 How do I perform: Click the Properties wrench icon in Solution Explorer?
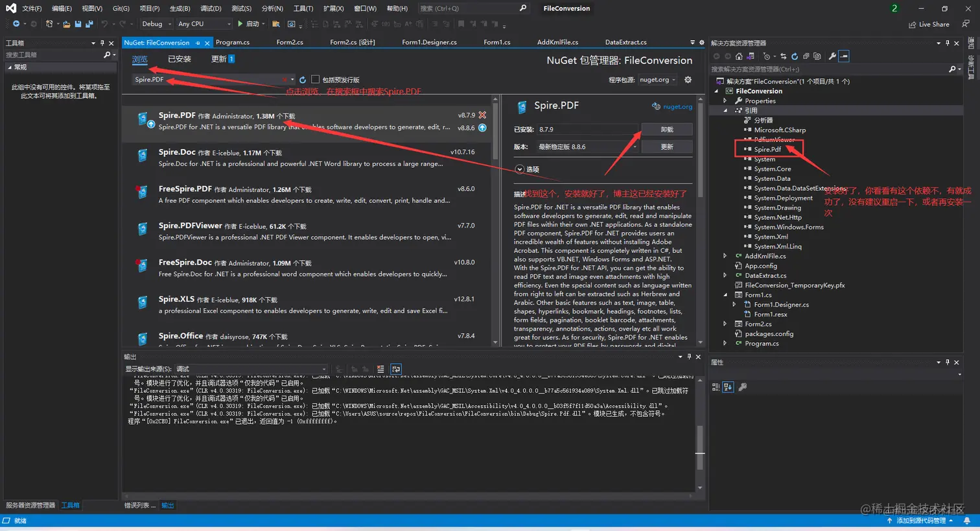click(x=833, y=56)
